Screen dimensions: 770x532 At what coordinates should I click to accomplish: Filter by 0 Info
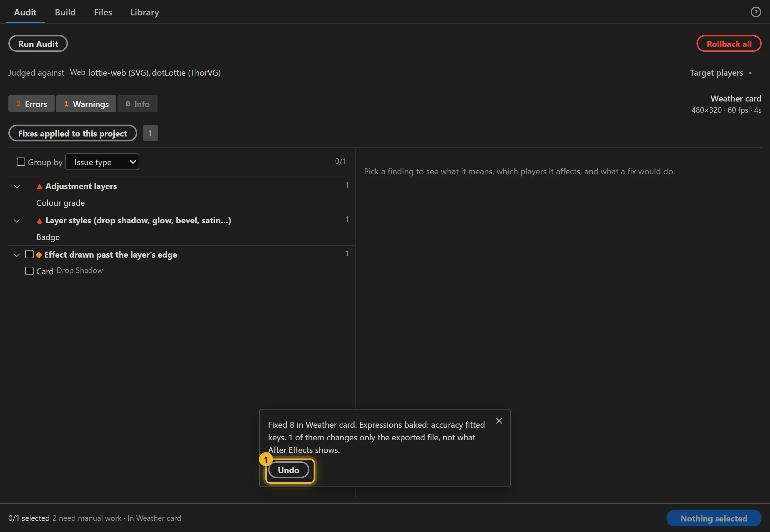(138, 104)
